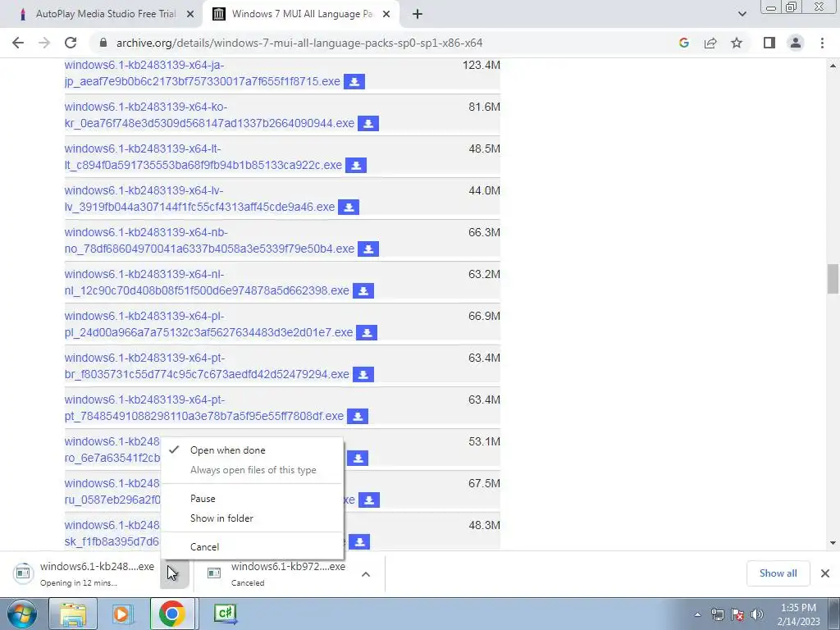840x630 pixels.
Task: Download the lt-lt language pack file
Action: pyautogui.click(x=356, y=166)
